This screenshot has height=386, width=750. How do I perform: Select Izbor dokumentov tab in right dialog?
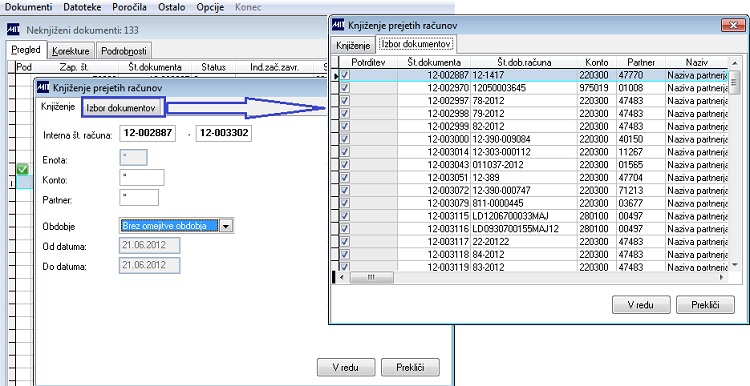(x=416, y=44)
